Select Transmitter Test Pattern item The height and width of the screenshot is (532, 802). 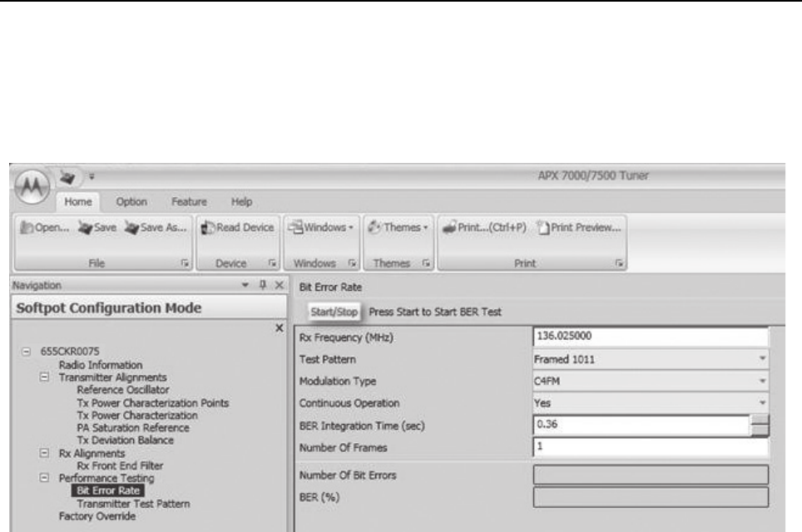coord(133,504)
